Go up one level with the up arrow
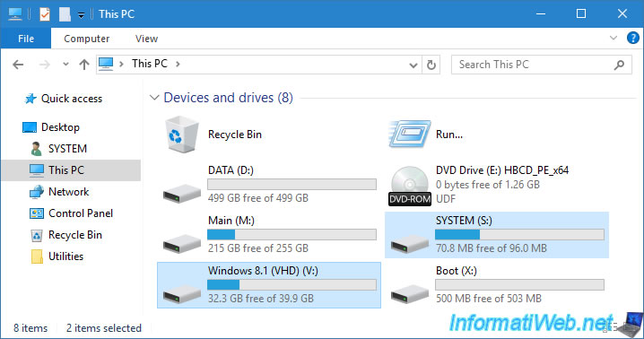 [84, 65]
